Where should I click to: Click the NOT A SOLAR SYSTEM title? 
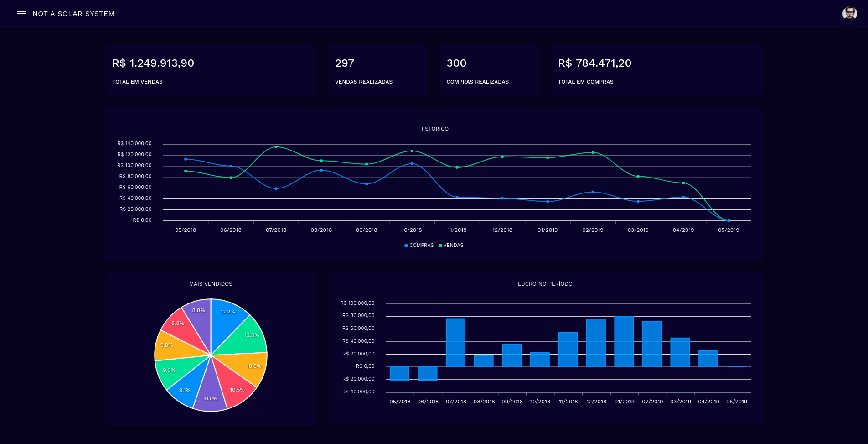pyautogui.click(x=73, y=14)
